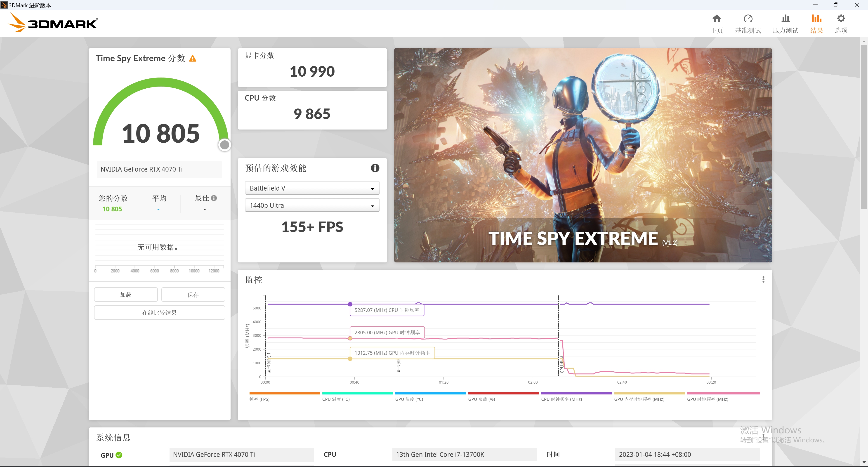The width and height of the screenshot is (868, 467).
Task: Expand the 1440p Ultra resolution dropdown
Action: pos(312,205)
